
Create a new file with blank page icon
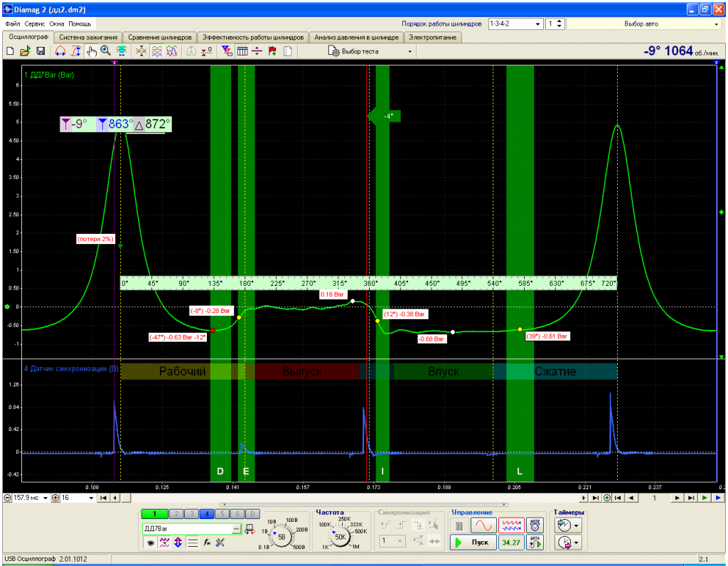(x=10, y=51)
